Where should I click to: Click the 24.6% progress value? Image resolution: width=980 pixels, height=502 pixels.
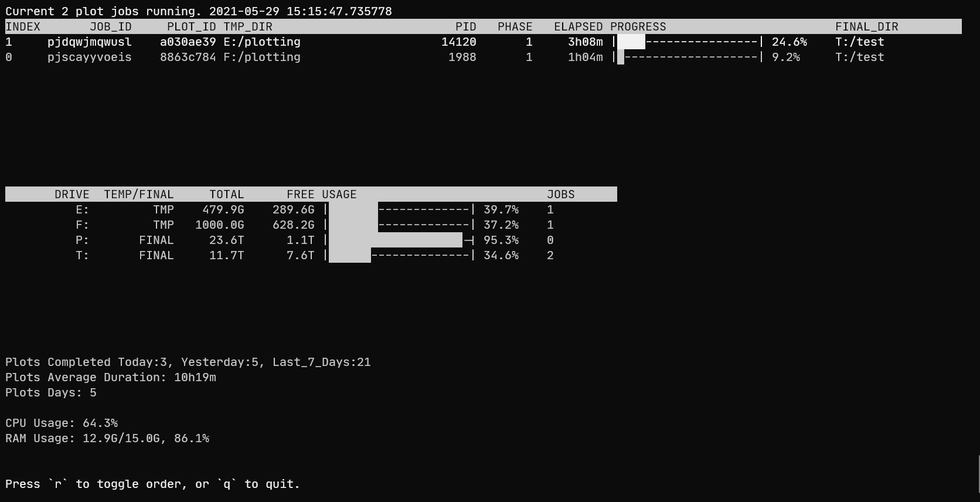click(790, 42)
